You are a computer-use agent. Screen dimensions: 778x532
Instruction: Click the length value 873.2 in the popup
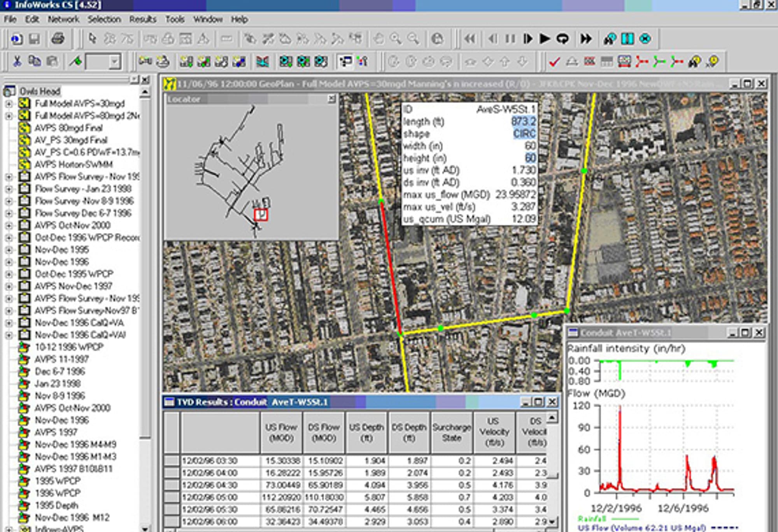(523, 122)
